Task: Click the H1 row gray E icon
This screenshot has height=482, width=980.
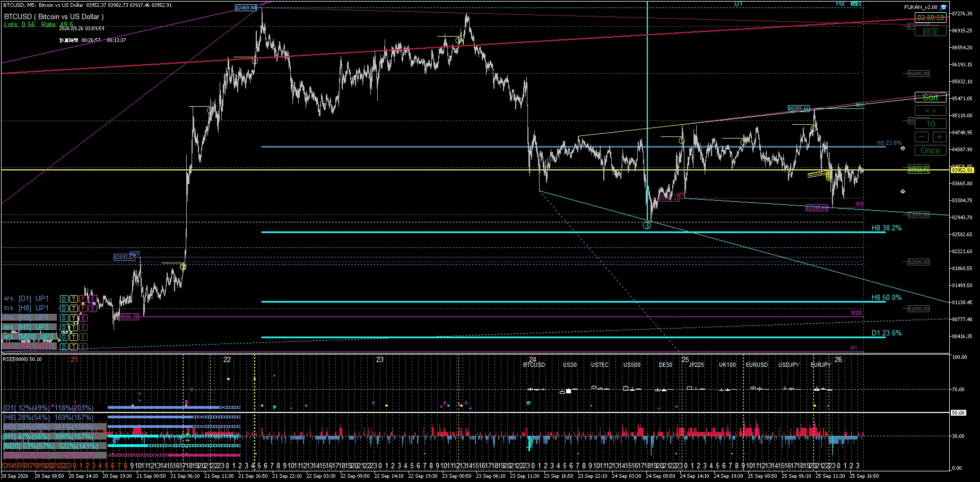Action: tap(83, 328)
